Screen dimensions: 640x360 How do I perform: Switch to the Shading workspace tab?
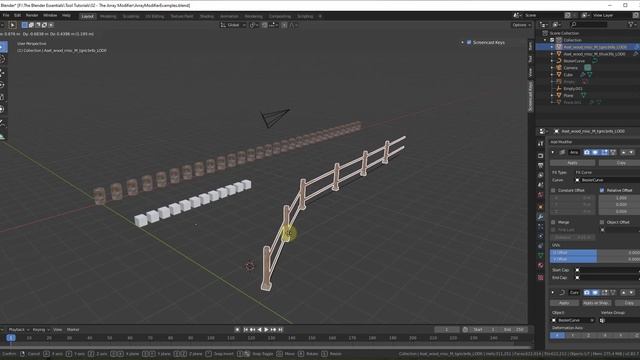click(x=207, y=16)
